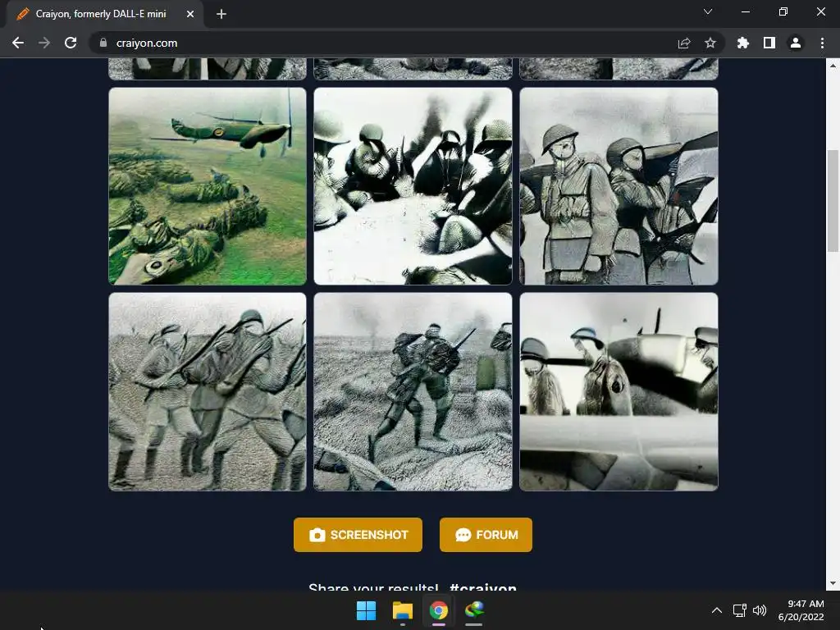Minimize the Chrome window

tap(745, 11)
